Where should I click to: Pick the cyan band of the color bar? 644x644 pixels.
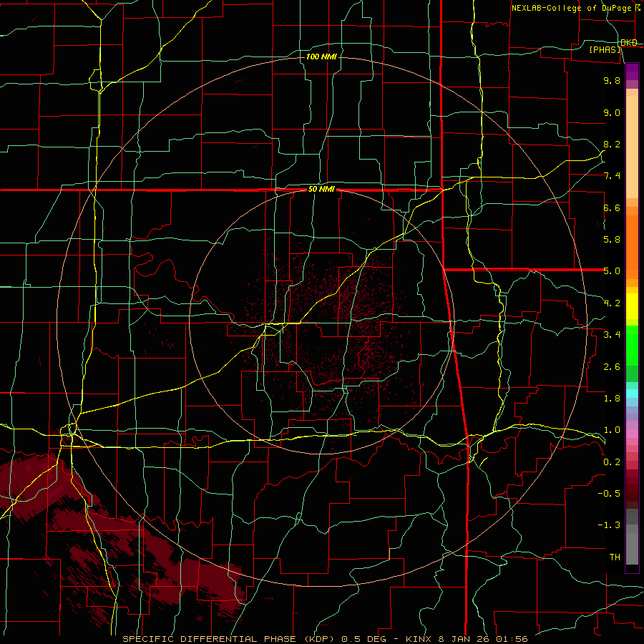632,393
